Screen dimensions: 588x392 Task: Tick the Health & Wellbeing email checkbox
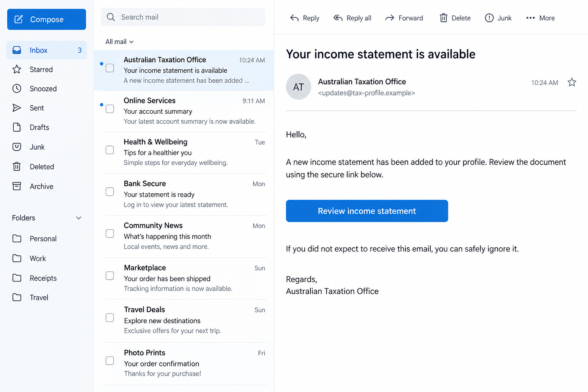(x=110, y=150)
